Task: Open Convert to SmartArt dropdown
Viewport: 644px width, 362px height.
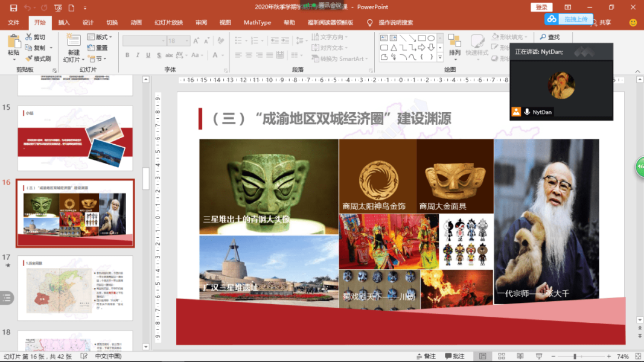Action: pos(340,59)
